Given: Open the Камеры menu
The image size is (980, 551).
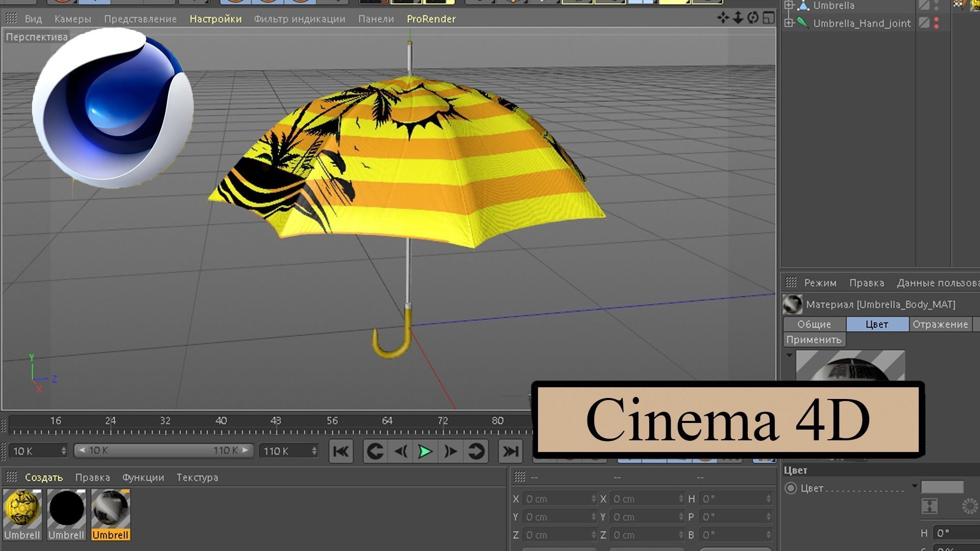Looking at the screenshot, I should [x=72, y=19].
